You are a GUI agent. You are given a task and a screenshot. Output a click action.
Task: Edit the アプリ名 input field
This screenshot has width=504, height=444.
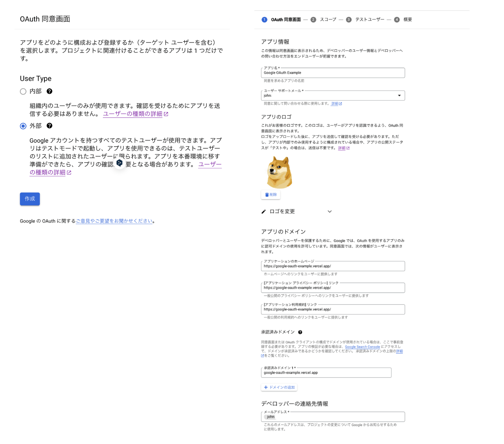(333, 73)
